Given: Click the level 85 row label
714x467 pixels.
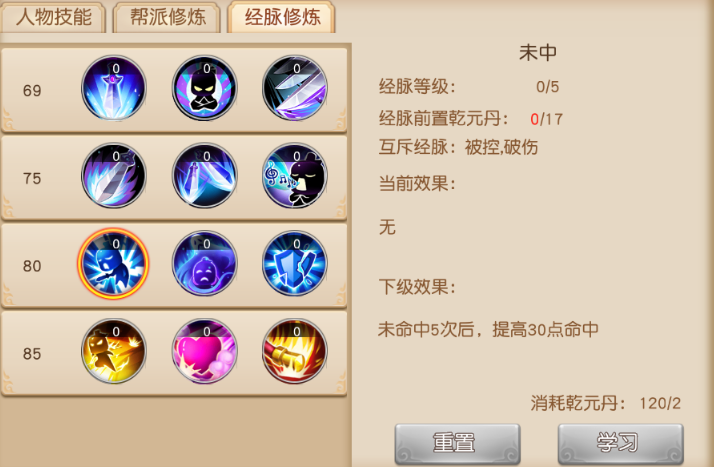Looking at the screenshot, I should pyautogui.click(x=32, y=354).
